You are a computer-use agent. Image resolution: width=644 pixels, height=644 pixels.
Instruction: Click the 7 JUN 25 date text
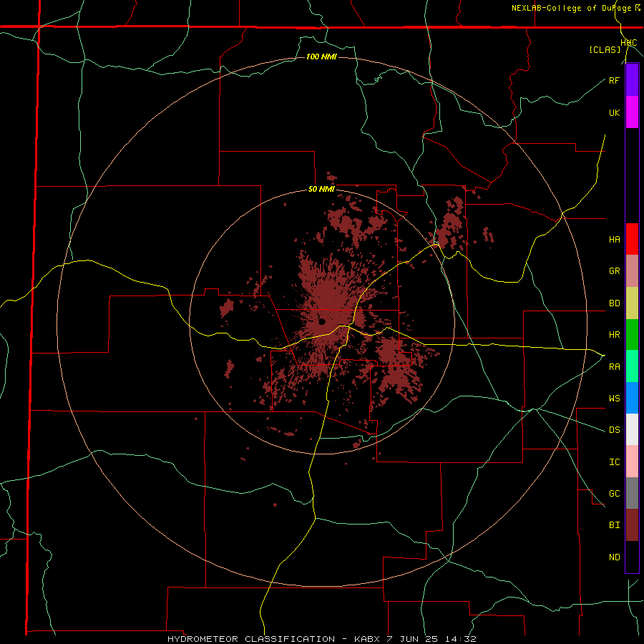coord(413,639)
